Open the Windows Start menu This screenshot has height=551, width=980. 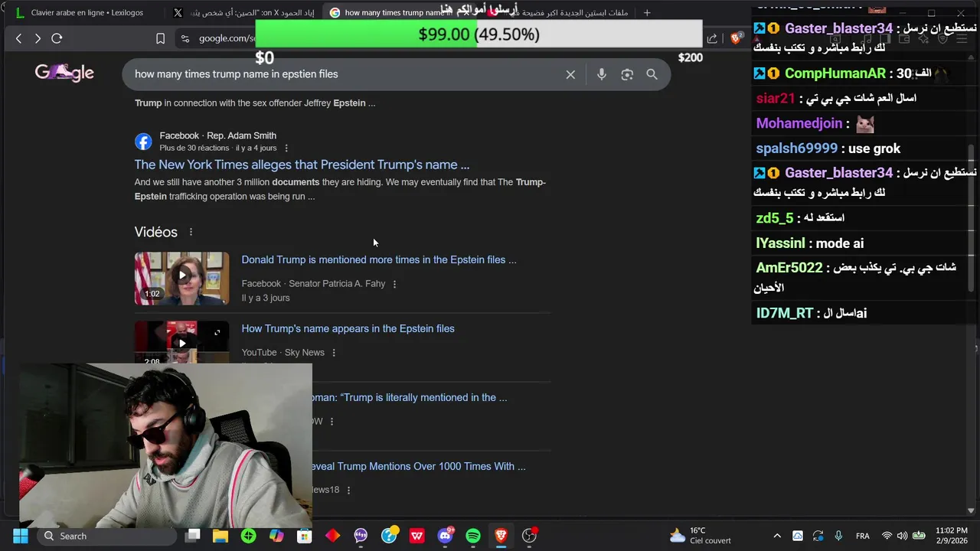point(20,536)
